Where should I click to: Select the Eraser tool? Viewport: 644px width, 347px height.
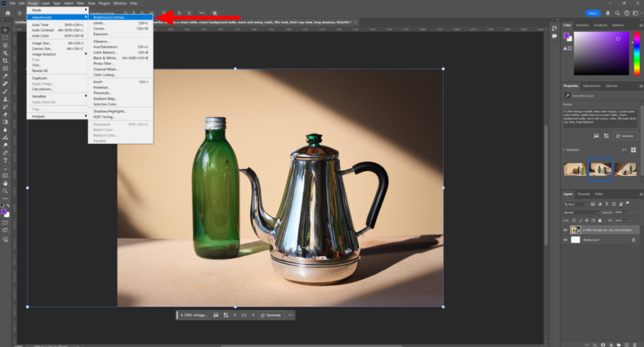pyautogui.click(x=5, y=114)
